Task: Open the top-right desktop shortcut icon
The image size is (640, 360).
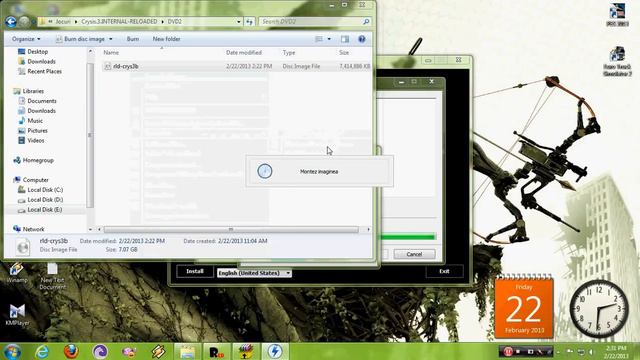Action: pyautogui.click(x=617, y=15)
